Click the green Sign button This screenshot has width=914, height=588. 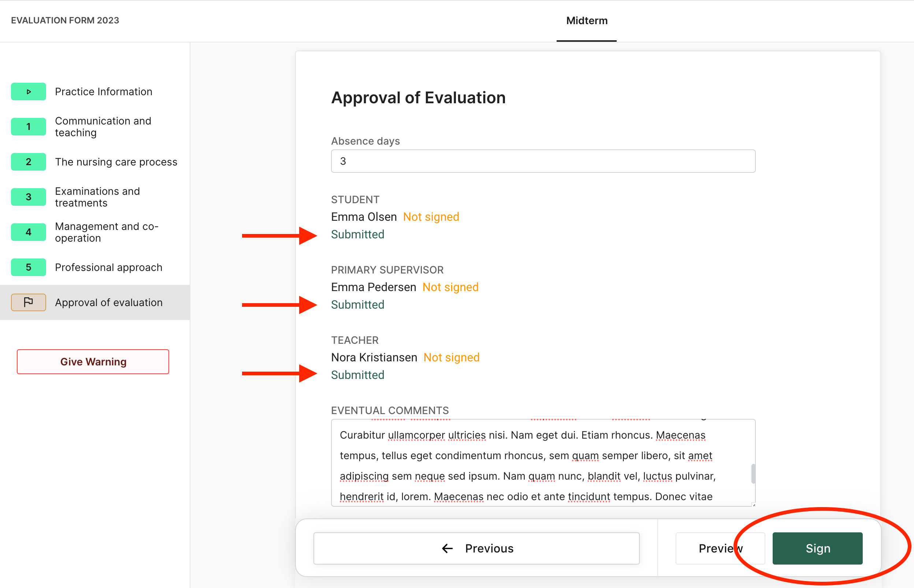[x=817, y=549]
